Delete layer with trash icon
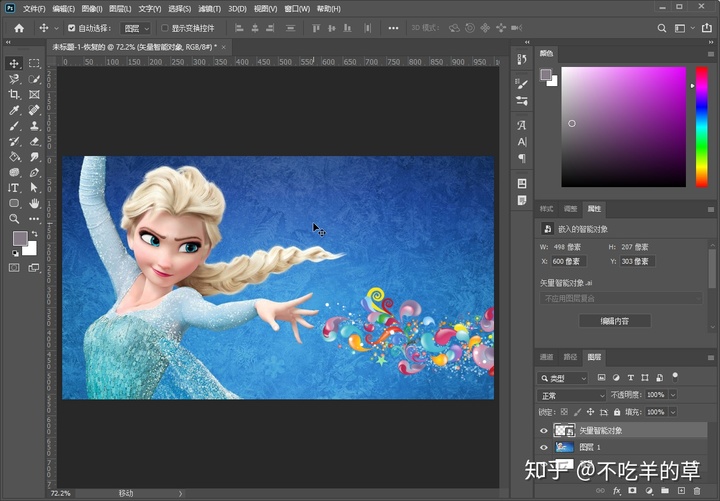This screenshot has height=501, width=720. pyautogui.click(x=697, y=491)
